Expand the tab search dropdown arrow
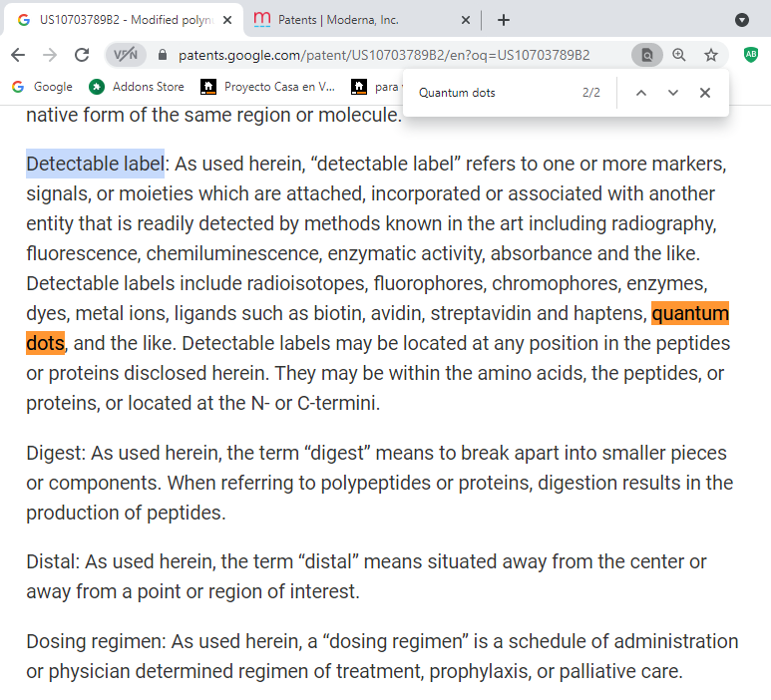The width and height of the screenshot is (771, 700). click(x=742, y=20)
